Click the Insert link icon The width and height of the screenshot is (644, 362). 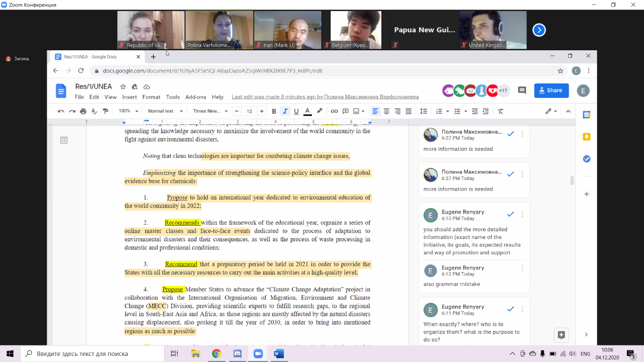[x=334, y=111]
